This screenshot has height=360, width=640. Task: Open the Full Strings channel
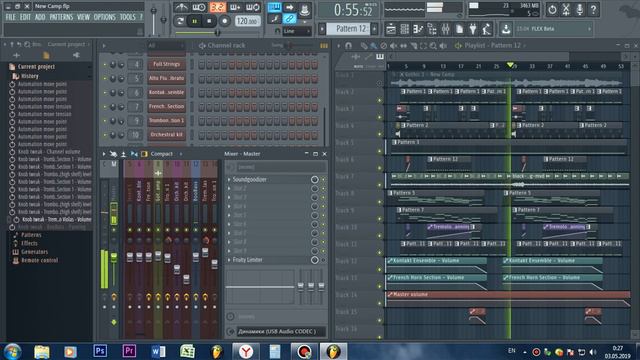coord(166,64)
